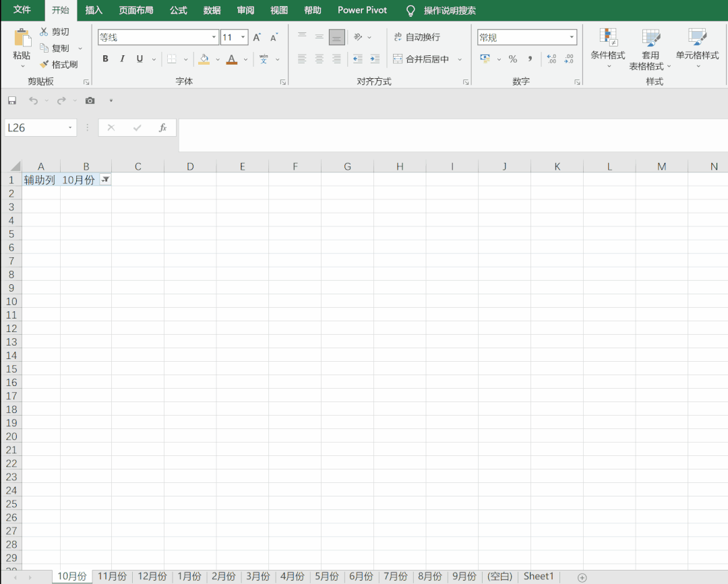
Task: Expand the font color dropdown arrow
Action: pyautogui.click(x=245, y=59)
